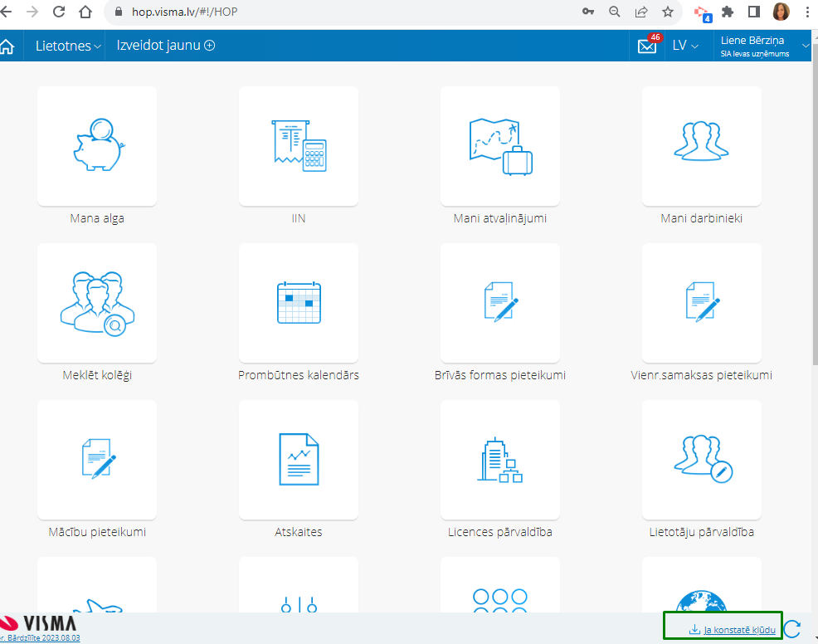Open the Atskaites report tile
Viewport: 818px width, 644px height.
coord(299,460)
